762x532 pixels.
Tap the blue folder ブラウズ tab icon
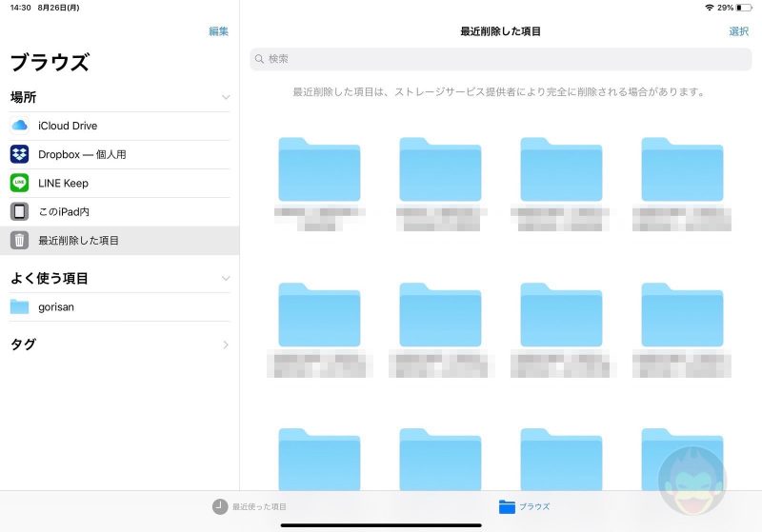click(507, 506)
